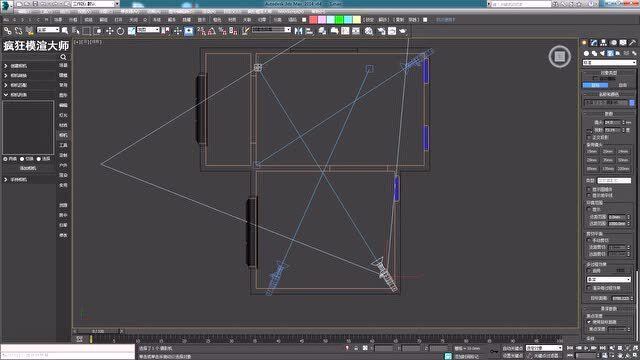Click the Unlink Selection toolbar icon
Image resolution: width=640 pixels, height=360 pixels.
(x=18, y=31)
